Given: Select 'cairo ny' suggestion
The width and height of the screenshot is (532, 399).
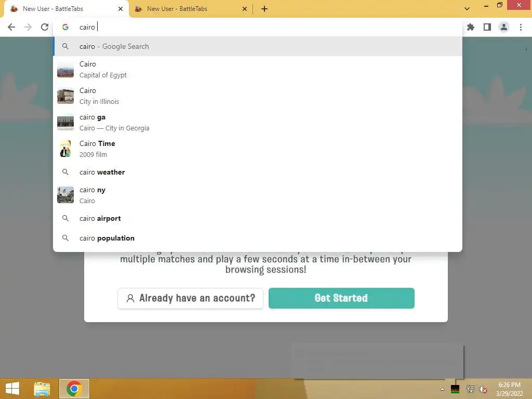Looking at the screenshot, I should click(258, 195).
